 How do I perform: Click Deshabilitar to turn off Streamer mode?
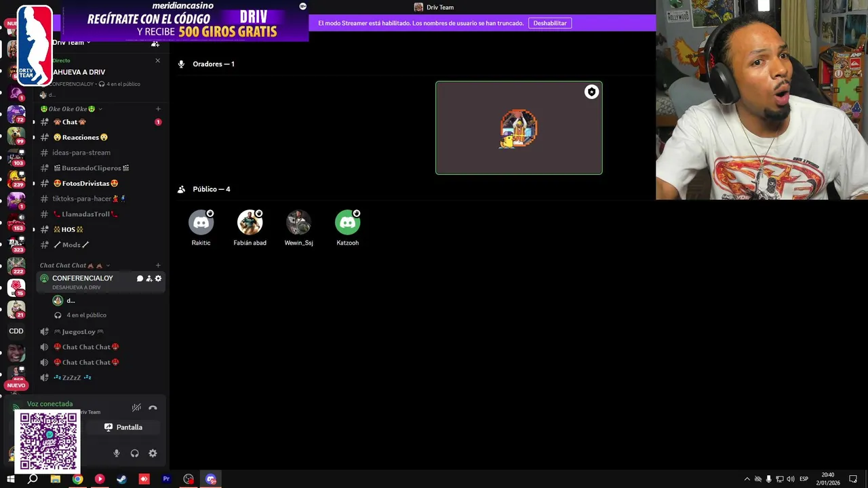[550, 23]
